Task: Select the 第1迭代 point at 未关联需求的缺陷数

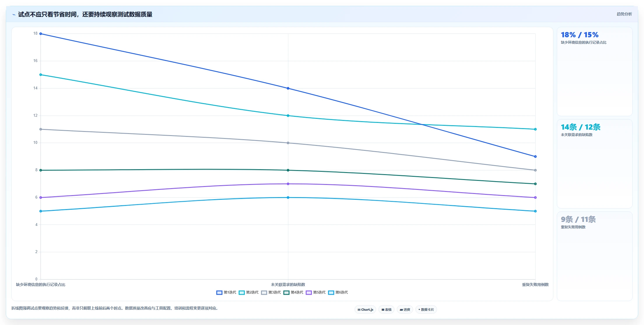Action: (288, 88)
